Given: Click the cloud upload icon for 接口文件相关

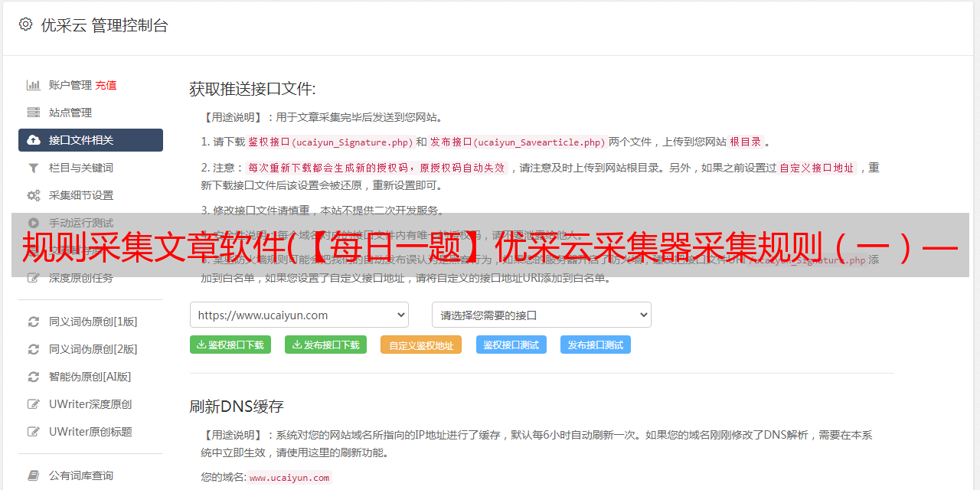Looking at the screenshot, I should pos(34,140).
